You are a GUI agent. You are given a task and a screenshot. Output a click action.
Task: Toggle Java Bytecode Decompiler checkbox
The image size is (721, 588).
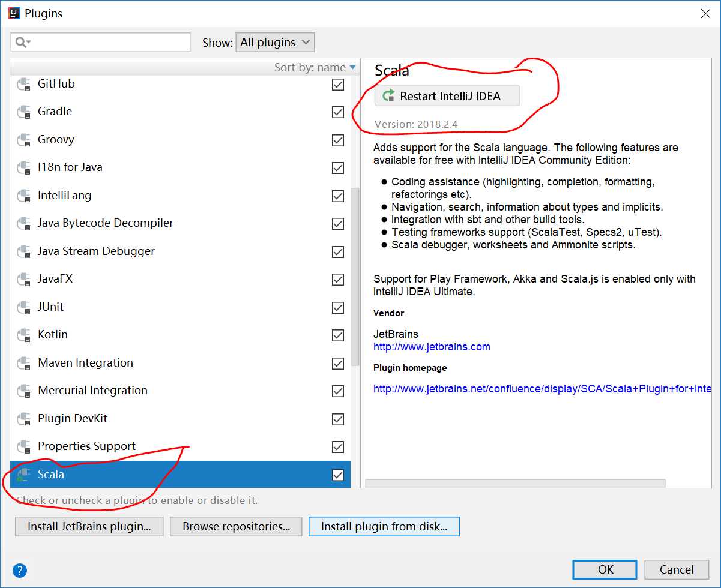(x=338, y=224)
